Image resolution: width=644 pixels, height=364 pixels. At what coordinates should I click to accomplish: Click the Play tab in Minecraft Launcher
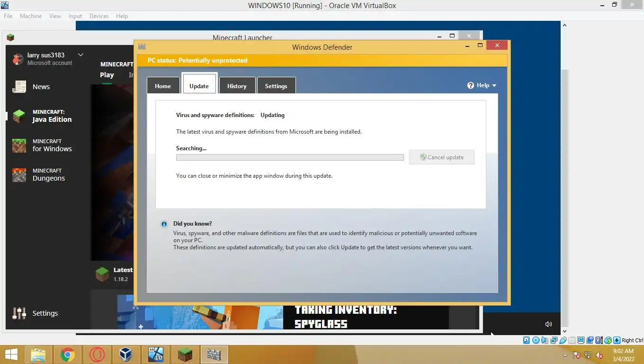tap(107, 75)
